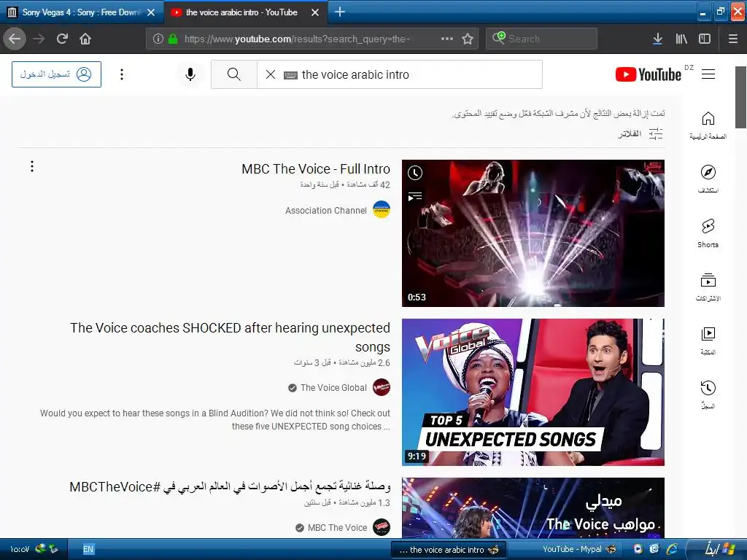The width and height of the screenshot is (747, 560).
Task: Reload the page with the refresh icon
Action: tap(62, 39)
